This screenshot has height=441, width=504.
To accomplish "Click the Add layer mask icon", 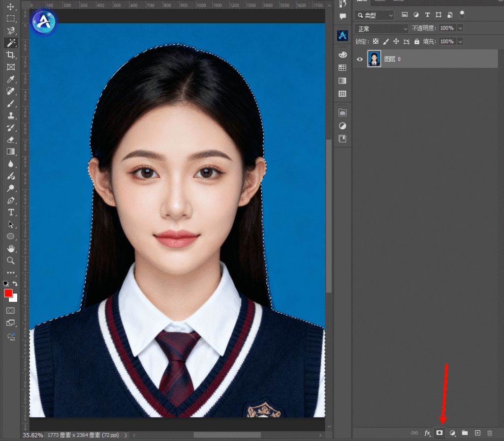I will pos(440,433).
